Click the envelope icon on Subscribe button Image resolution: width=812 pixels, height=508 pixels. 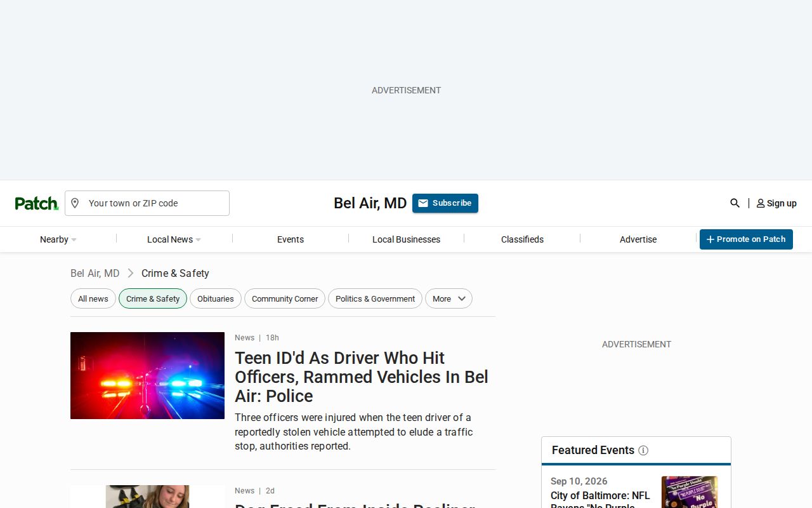[423, 203]
